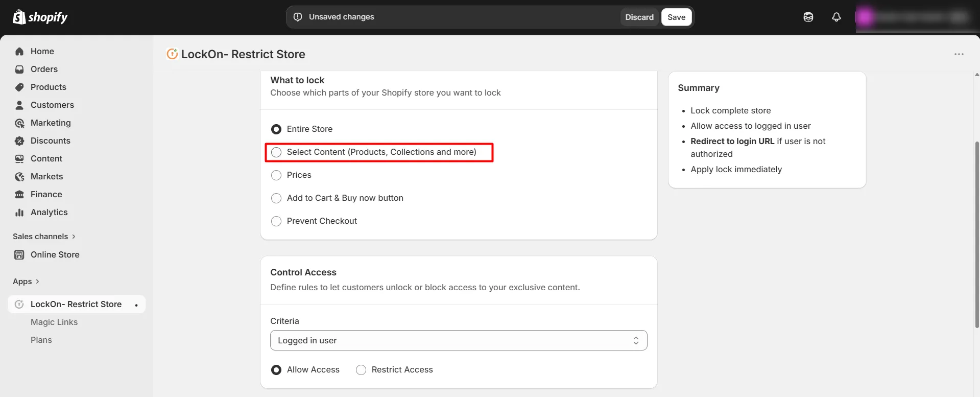Viewport: 980px width, 397px height.
Task: Click the Shopify logo
Action: [40, 17]
